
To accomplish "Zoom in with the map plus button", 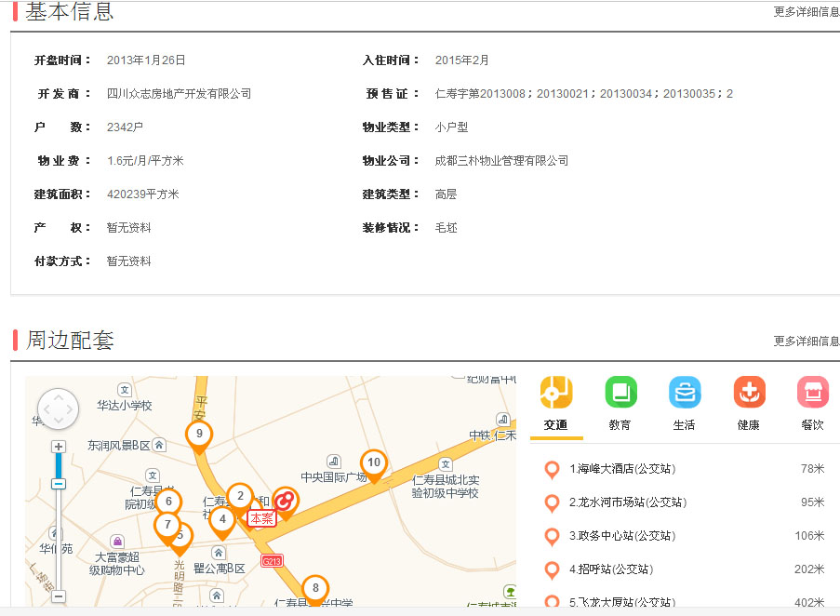I will pyautogui.click(x=59, y=447).
